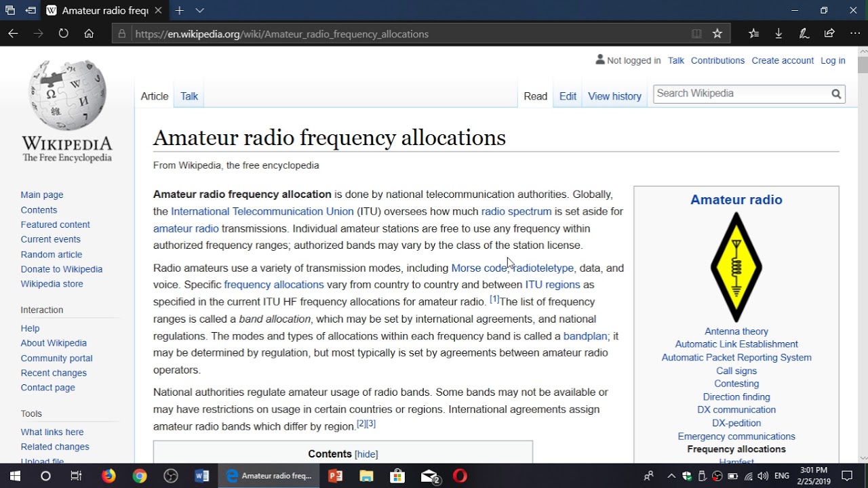Open the user Talk link at top
Screen dimensions: 868x488
(x=676, y=60)
